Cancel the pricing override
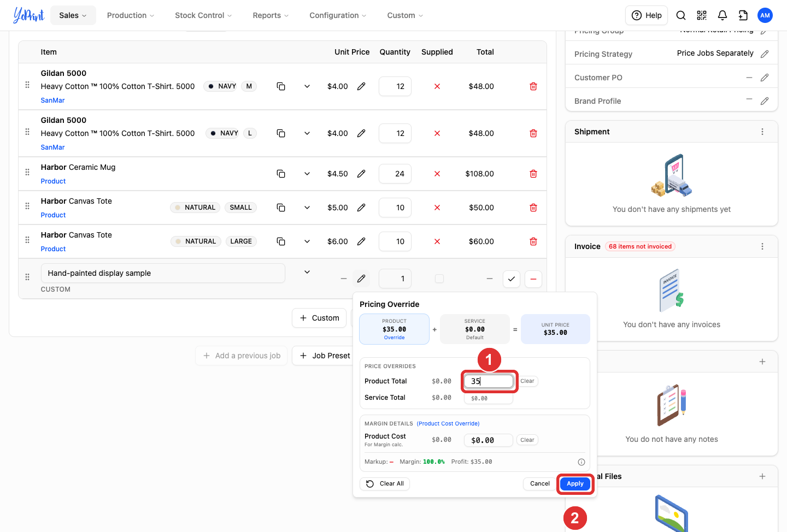 coord(540,484)
